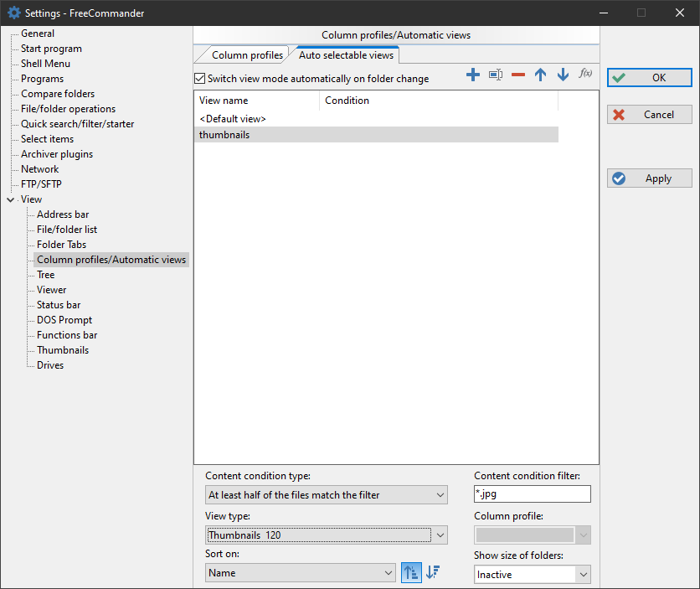Open the f(x) function icon
The height and width of the screenshot is (589, 700).
point(586,74)
